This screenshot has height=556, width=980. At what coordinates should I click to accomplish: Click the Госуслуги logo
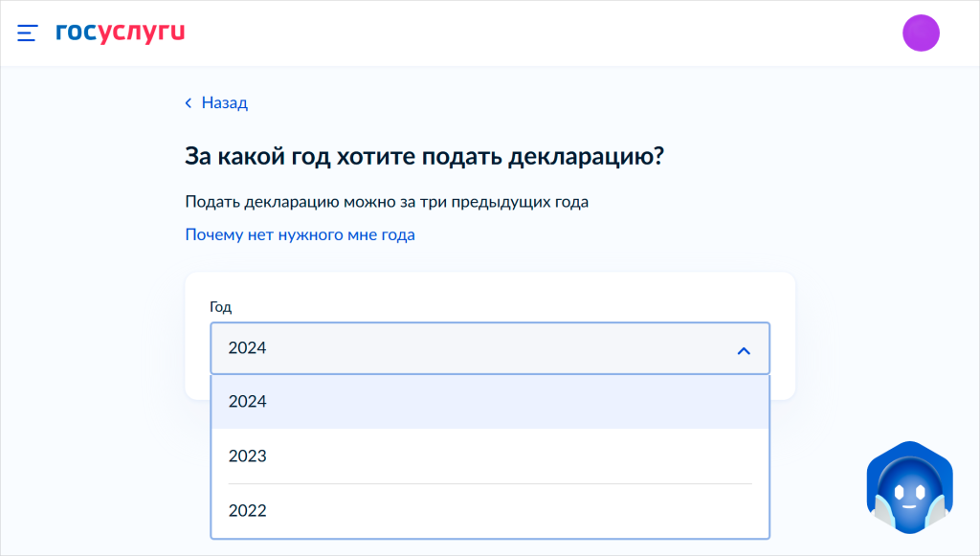tap(120, 33)
